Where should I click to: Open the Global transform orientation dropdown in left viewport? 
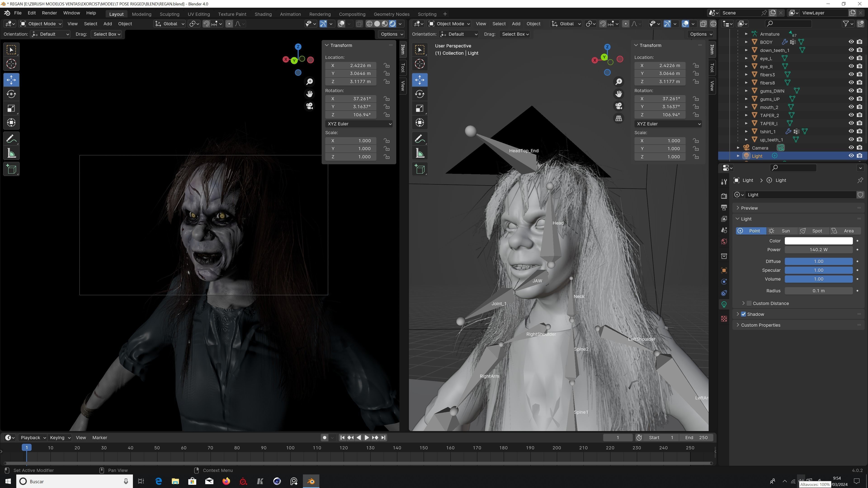point(170,24)
